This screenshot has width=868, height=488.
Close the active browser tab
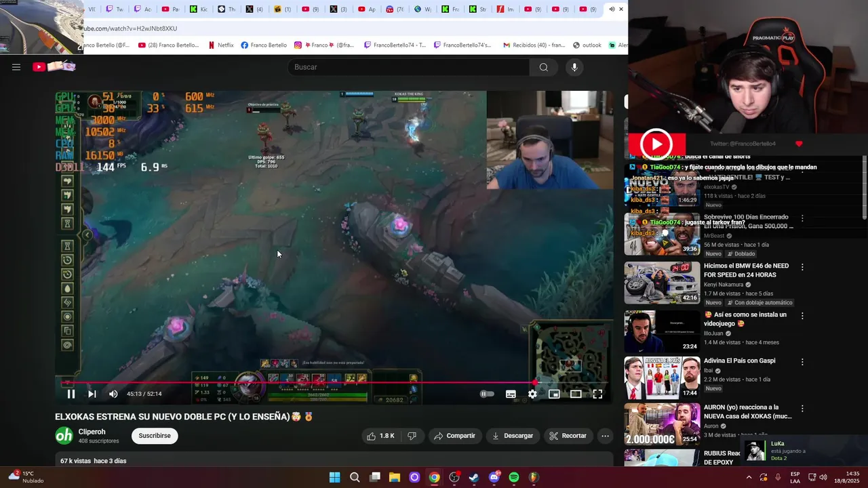[621, 9]
